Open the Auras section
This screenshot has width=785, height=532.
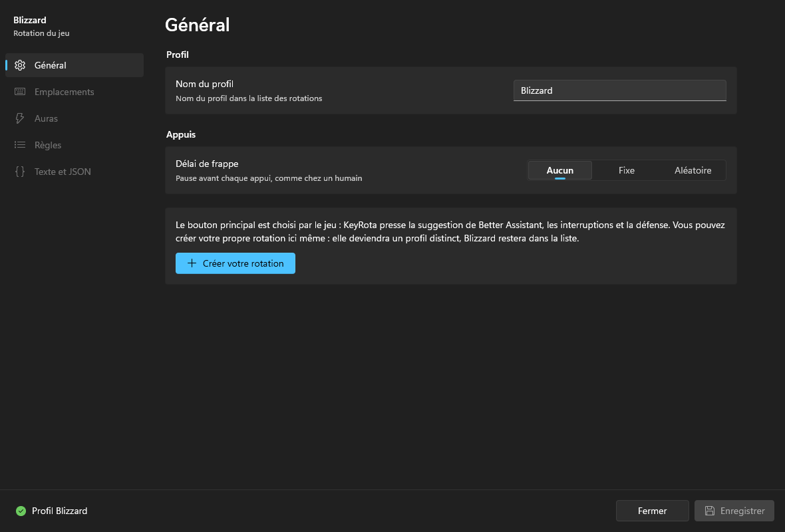tap(75, 118)
